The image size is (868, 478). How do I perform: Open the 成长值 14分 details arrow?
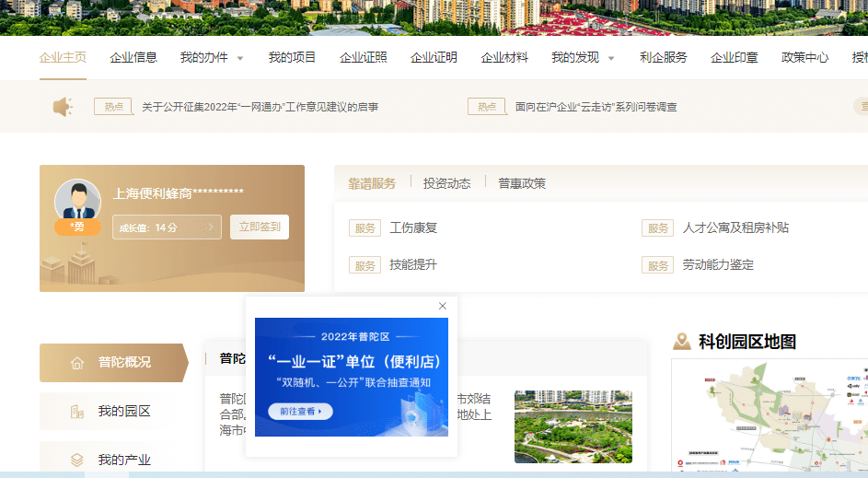[211, 227]
